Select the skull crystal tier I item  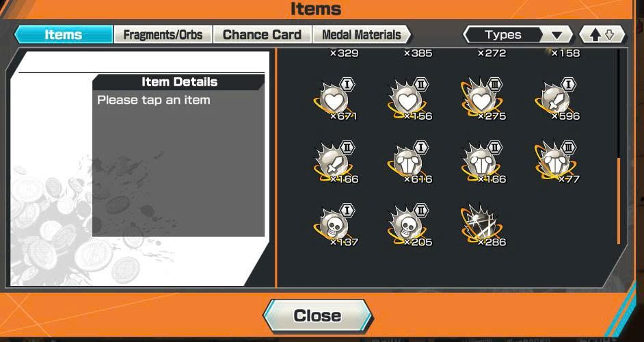click(x=335, y=225)
